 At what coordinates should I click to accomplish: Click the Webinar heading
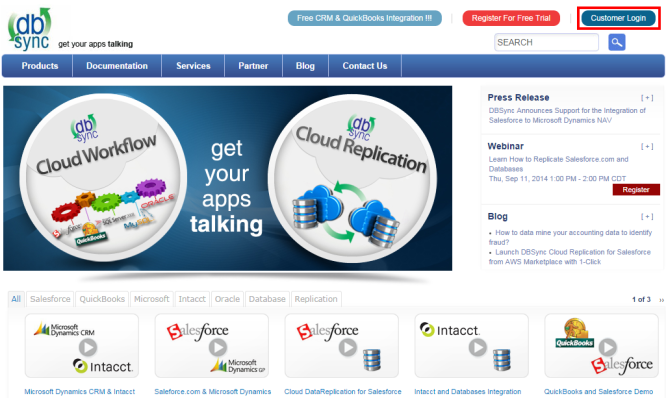pyautogui.click(x=505, y=146)
